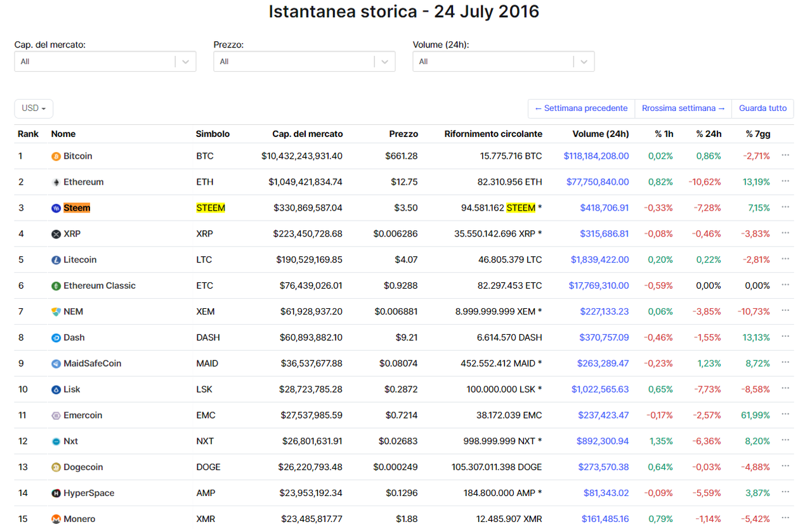This screenshot has width=812, height=529.
Task: Open the three-dot menu for XRP row
Action: (785, 233)
